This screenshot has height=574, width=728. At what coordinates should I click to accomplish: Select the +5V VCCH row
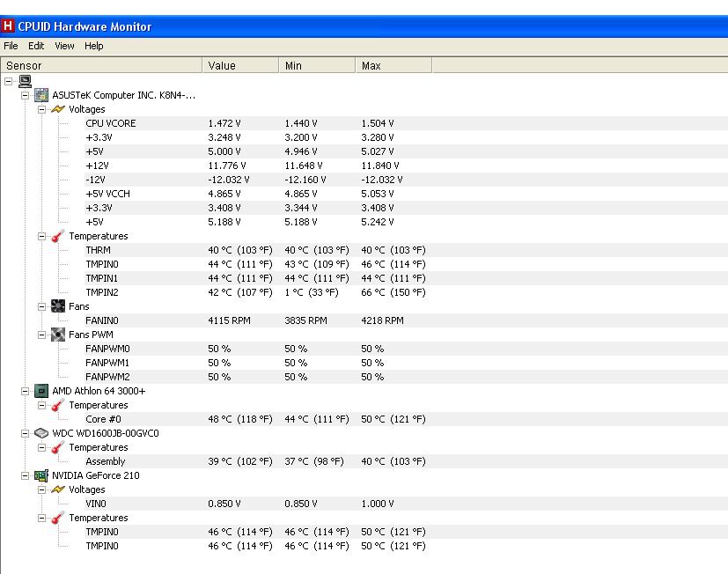pyautogui.click(x=406, y=194)
